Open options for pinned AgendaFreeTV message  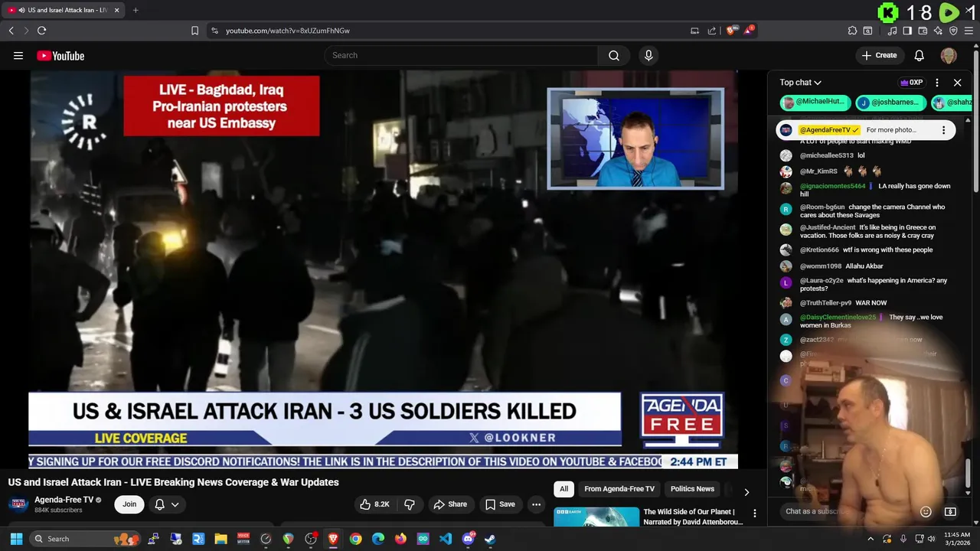pyautogui.click(x=943, y=130)
